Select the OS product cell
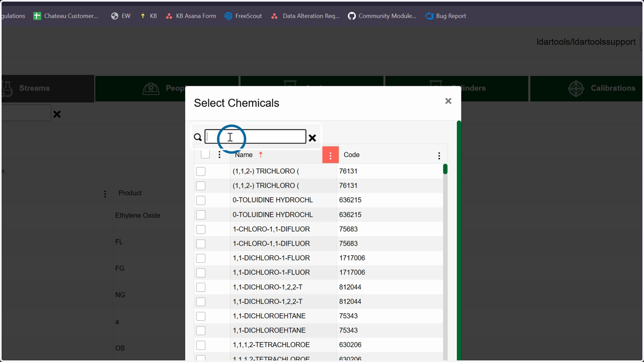The image size is (644, 362). pyautogui.click(x=120, y=348)
